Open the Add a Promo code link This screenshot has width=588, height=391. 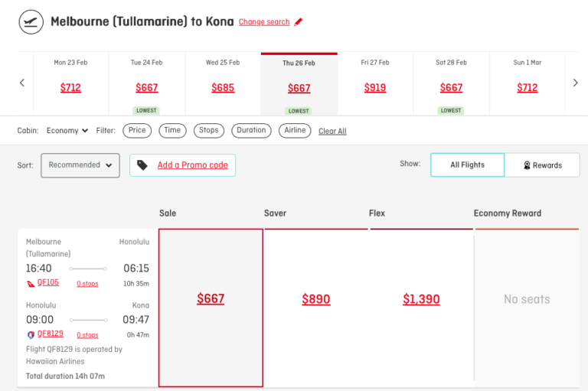coord(192,165)
